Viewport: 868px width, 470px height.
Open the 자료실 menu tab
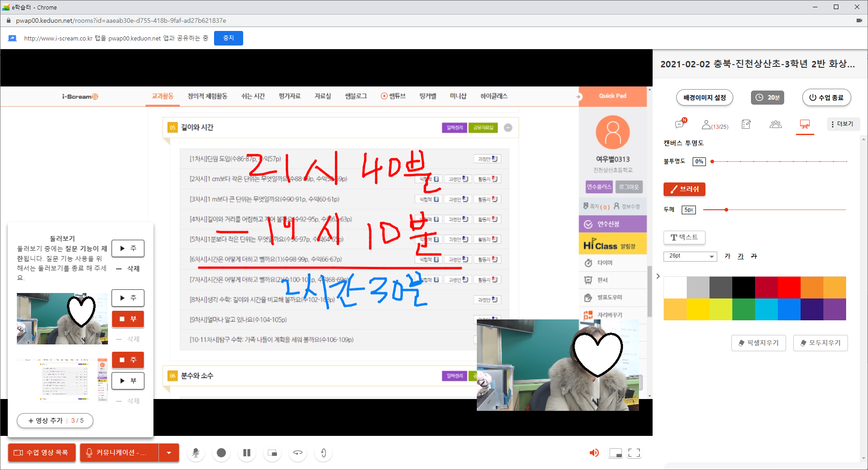322,96
